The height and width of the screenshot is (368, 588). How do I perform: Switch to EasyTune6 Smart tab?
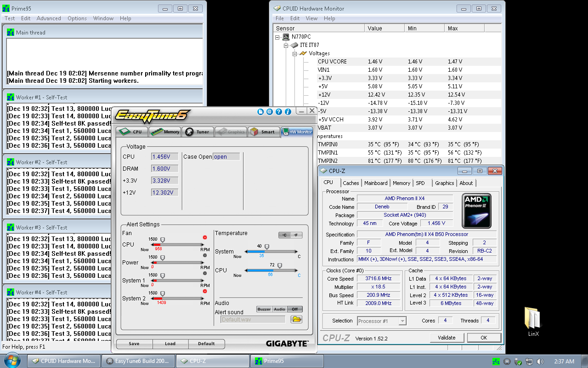pyautogui.click(x=264, y=132)
